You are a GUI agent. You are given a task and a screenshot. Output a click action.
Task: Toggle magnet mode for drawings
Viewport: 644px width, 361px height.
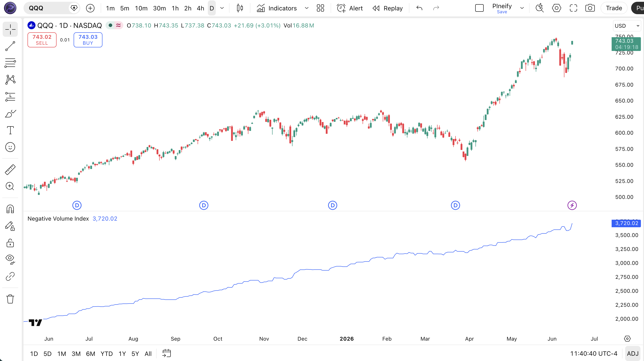pos(10,209)
